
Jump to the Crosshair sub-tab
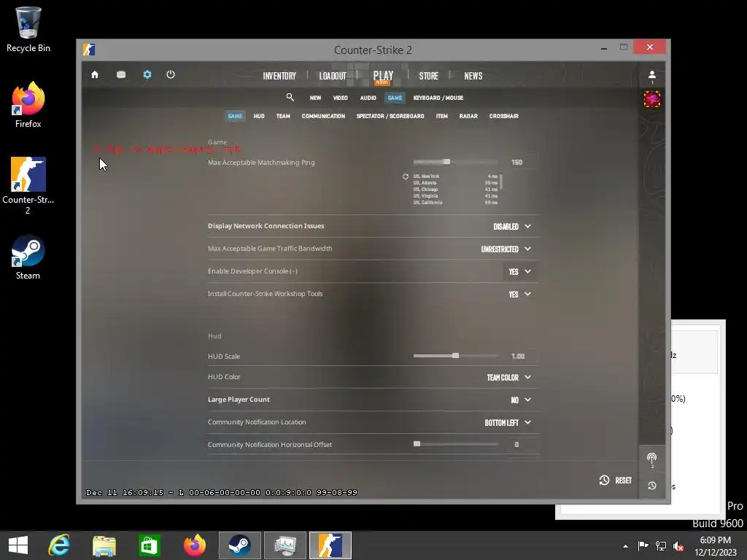pyautogui.click(x=503, y=116)
